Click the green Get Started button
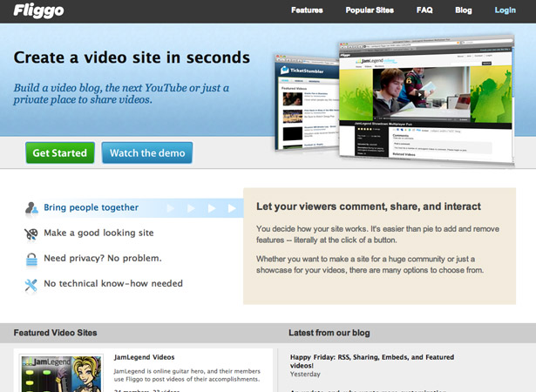 [x=60, y=152]
